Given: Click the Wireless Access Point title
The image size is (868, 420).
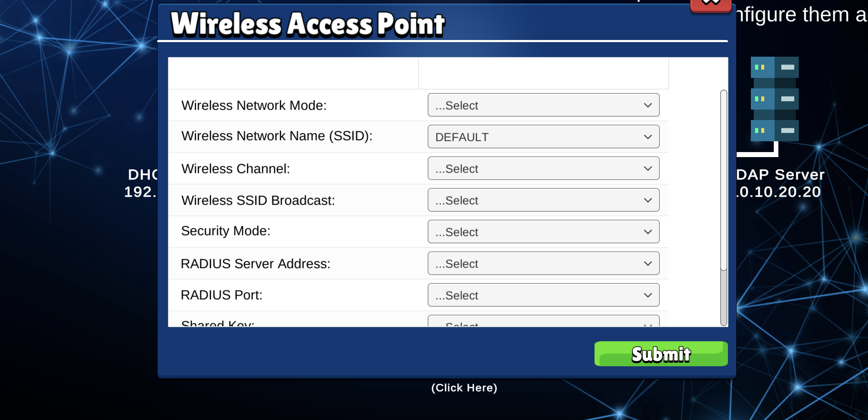Looking at the screenshot, I should [x=308, y=24].
